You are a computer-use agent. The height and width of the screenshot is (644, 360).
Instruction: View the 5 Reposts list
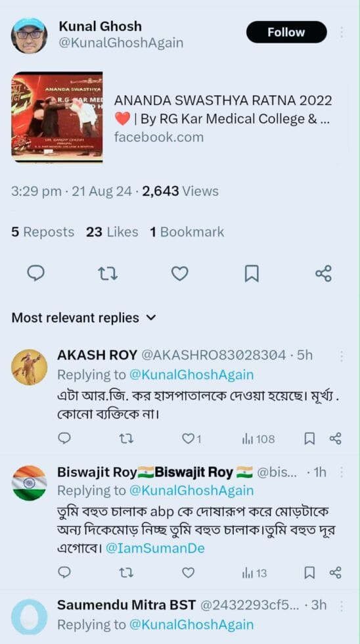(43, 232)
